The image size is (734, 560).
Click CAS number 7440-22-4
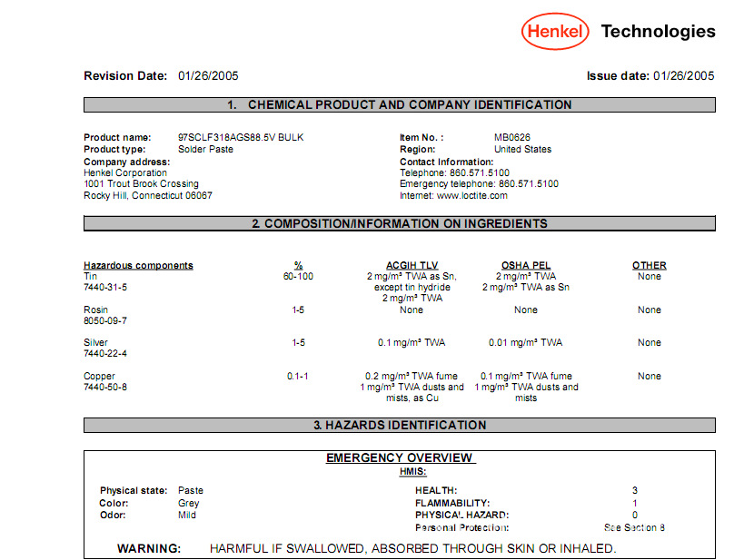coord(105,354)
